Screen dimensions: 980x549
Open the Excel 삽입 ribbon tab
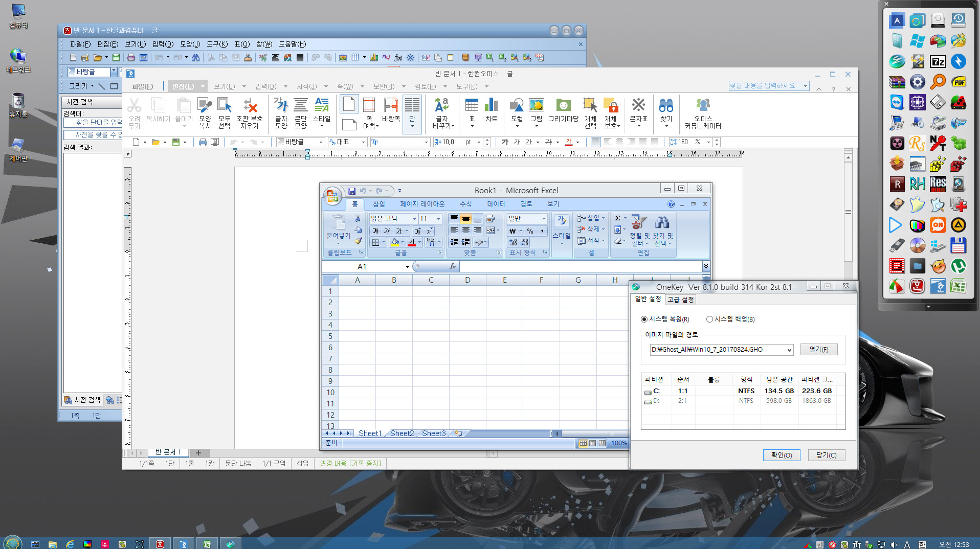[x=378, y=204]
